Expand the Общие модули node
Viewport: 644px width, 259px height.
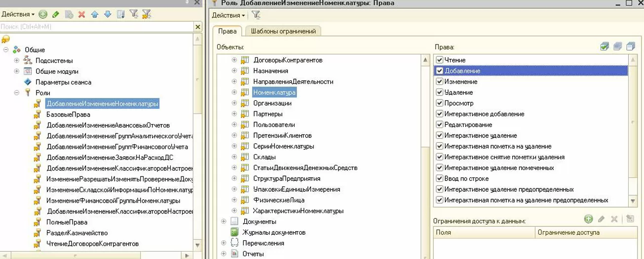pyautogui.click(x=17, y=71)
